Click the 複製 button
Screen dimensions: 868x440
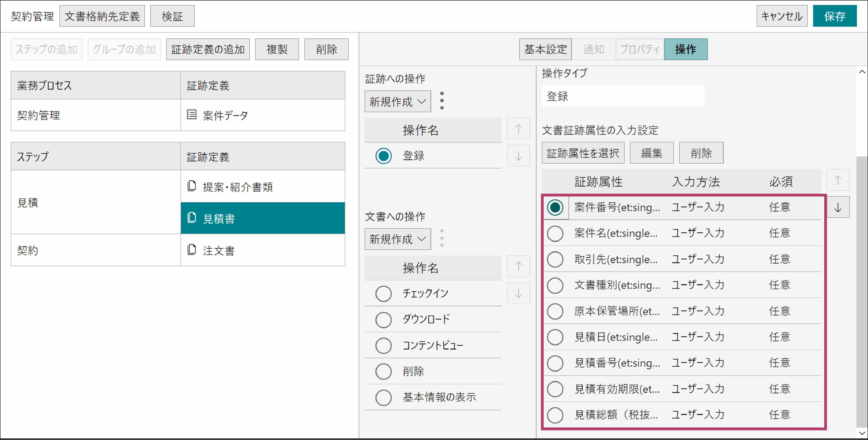click(x=277, y=49)
